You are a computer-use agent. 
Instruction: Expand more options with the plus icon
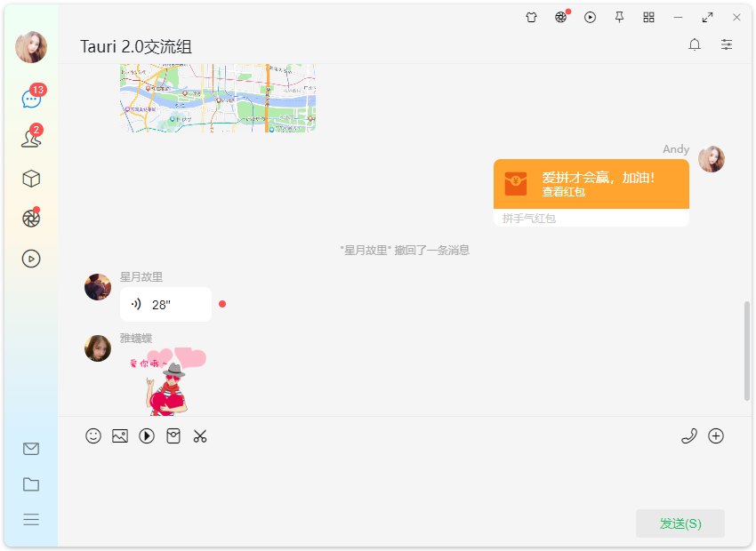tap(716, 435)
